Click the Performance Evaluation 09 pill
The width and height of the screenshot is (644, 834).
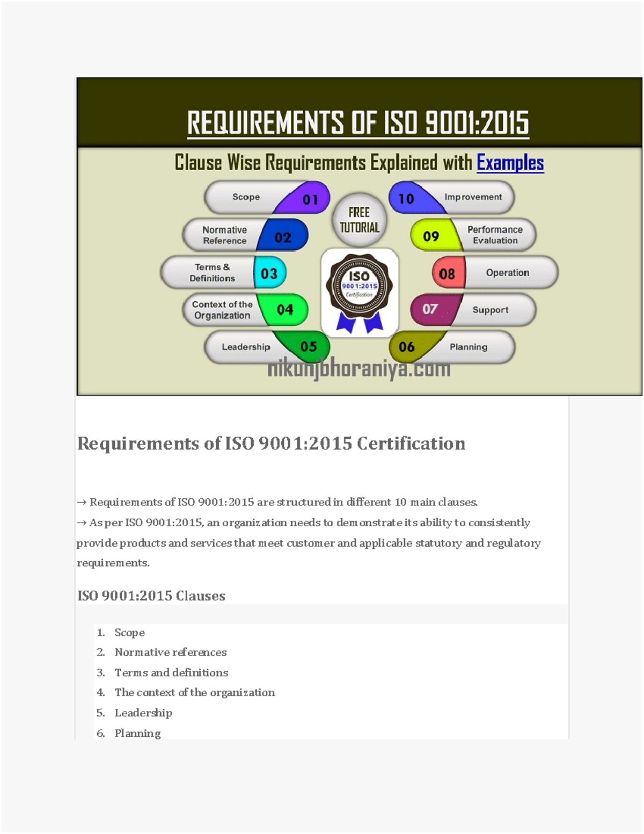click(473, 235)
